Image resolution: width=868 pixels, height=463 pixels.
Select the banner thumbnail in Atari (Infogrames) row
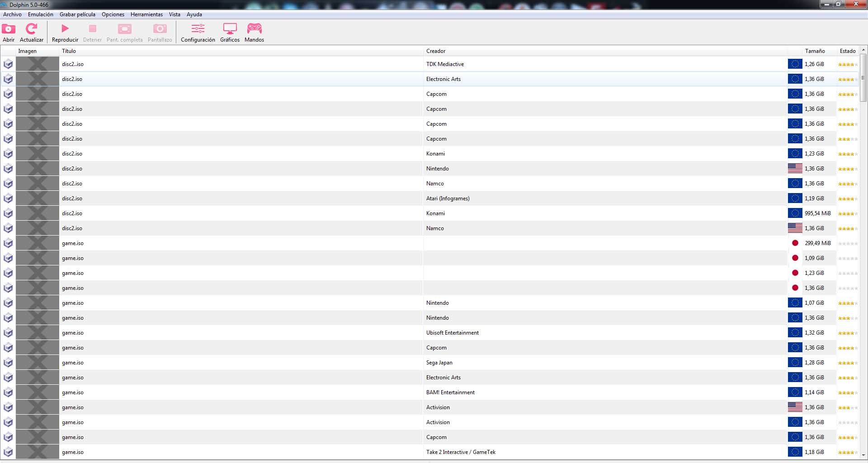(x=38, y=198)
